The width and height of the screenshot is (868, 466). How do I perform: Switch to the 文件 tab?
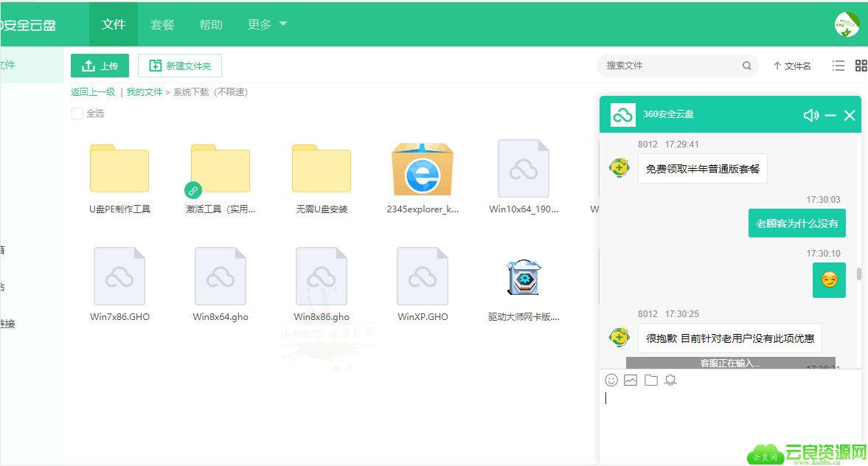coord(114,24)
